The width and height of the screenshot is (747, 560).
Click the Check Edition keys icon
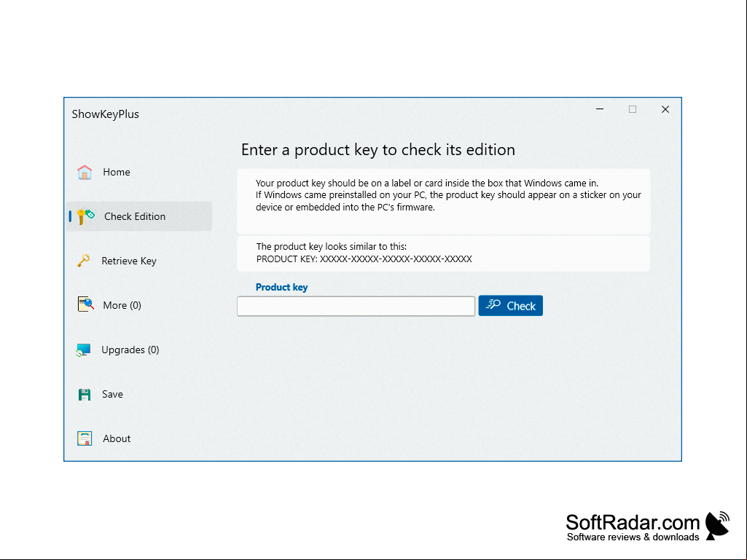coord(86,216)
